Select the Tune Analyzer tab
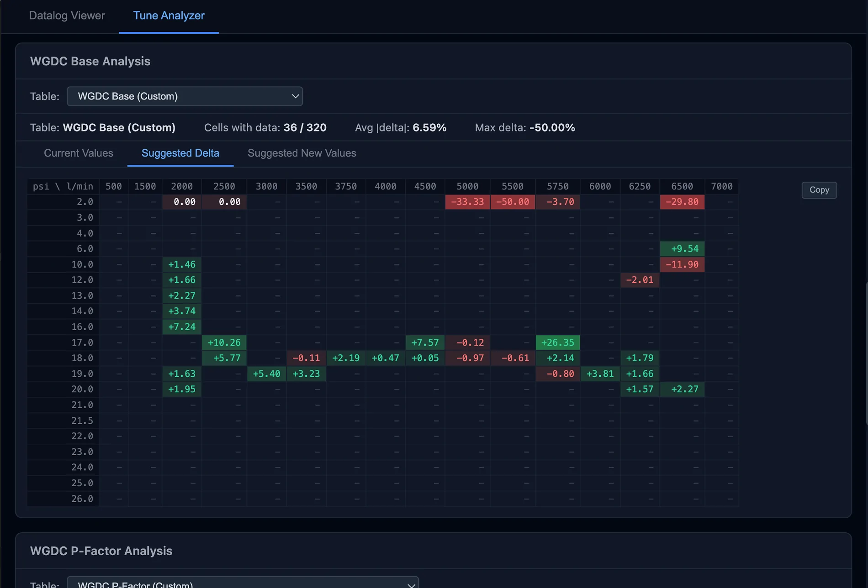This screenshot has height=588, width=868. [x=169, y=16]
